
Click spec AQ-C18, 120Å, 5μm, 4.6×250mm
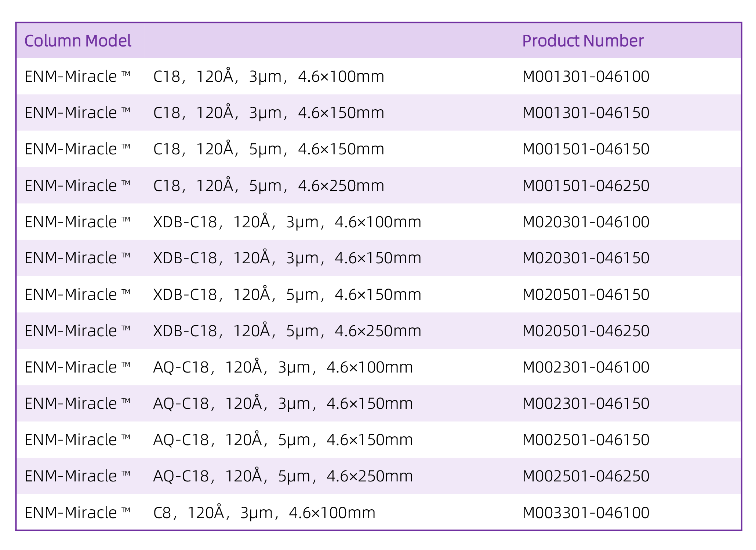[x=283, y=475]
